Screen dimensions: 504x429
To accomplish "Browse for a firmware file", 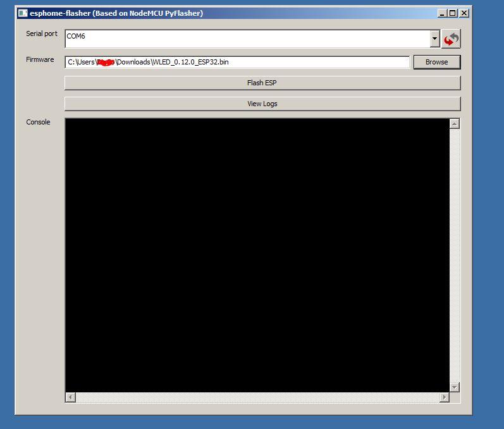I will (437, 62).
